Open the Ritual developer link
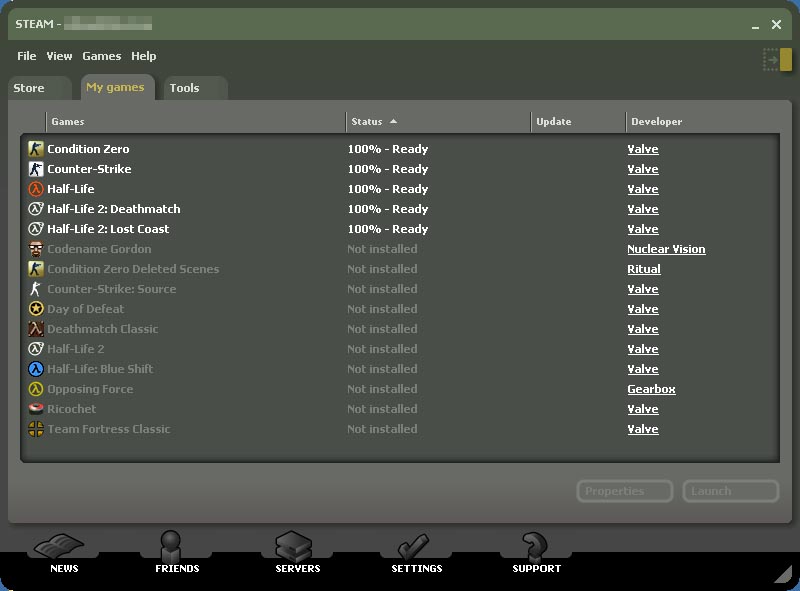 point(644,269)
